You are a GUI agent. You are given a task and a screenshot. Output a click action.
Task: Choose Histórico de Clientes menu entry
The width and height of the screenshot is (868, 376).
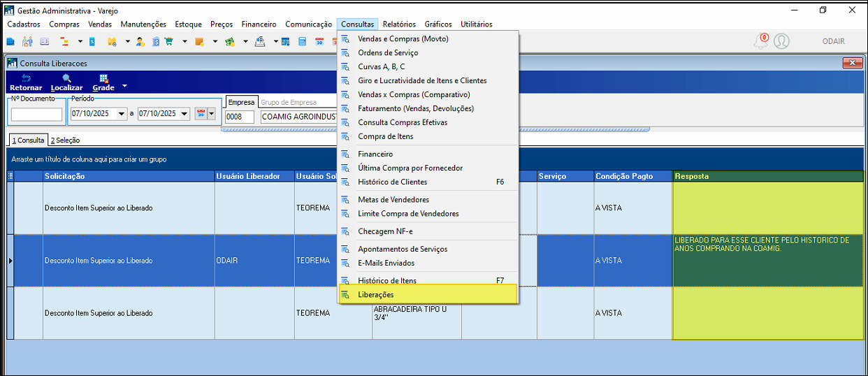pos(392,182)
